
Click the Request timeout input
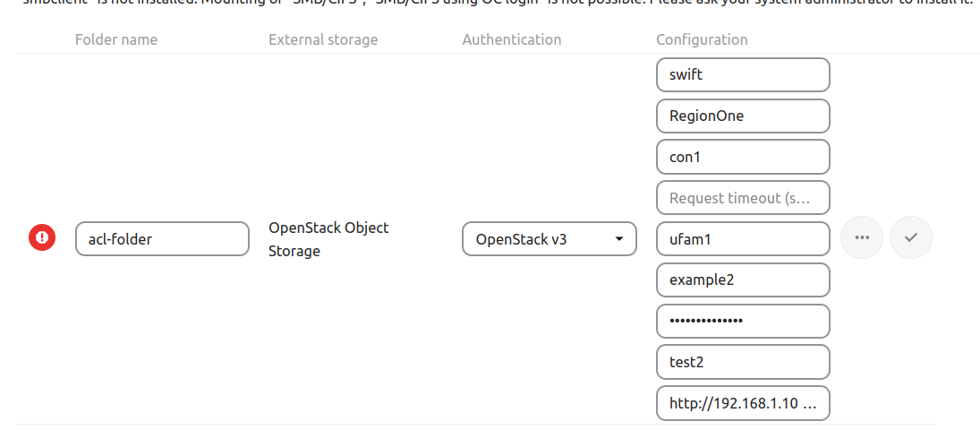(743, 198)
